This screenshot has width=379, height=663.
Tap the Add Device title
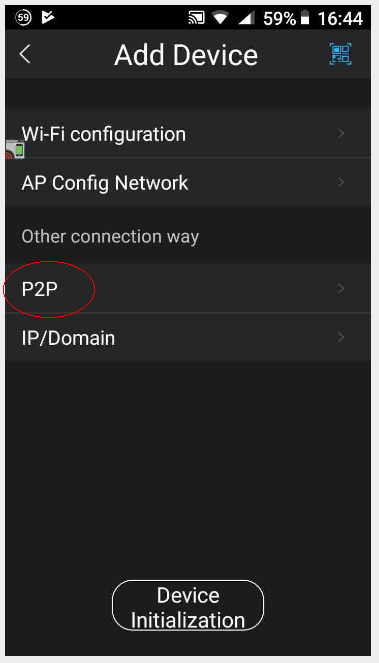tap(186, 55)
